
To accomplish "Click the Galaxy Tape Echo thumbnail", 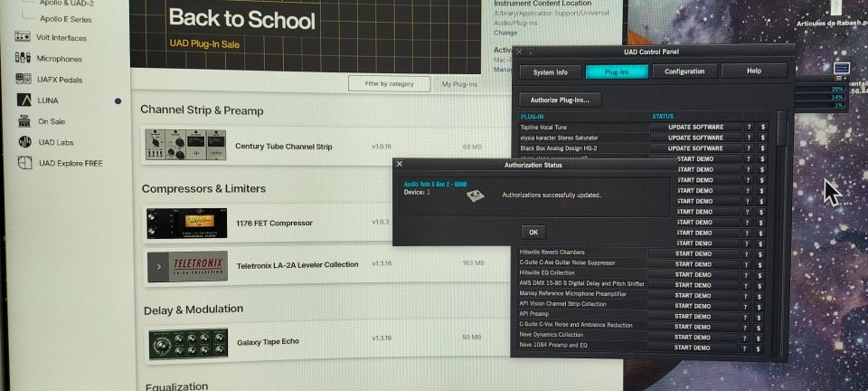I will [188, 343].
